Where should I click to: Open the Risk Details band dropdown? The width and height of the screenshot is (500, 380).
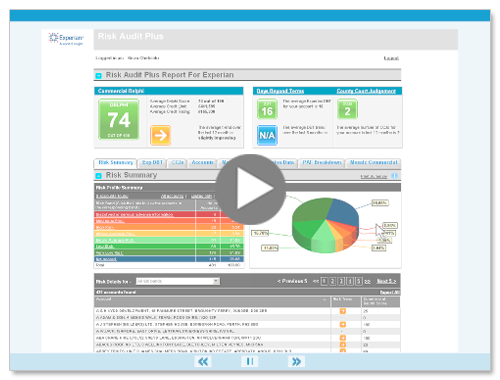[178, 281]
